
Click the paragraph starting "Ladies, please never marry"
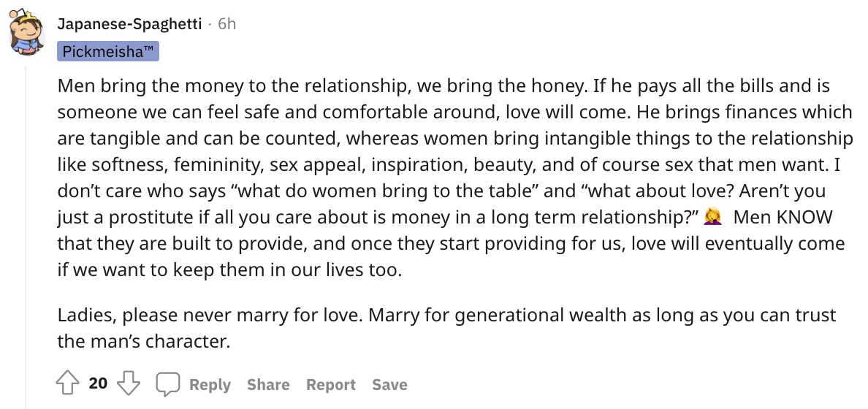coord(446,328)
